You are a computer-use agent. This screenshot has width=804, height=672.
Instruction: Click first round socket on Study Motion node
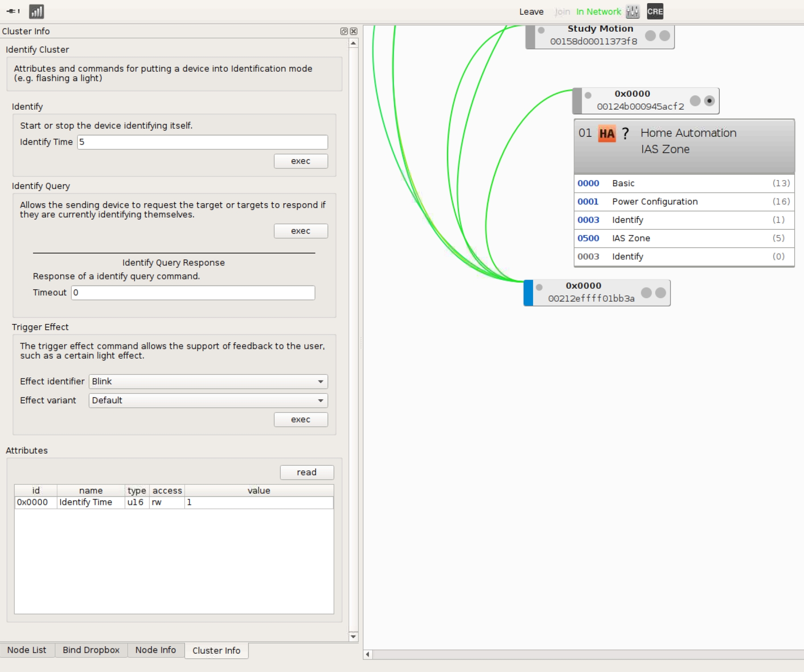[650, 36]
